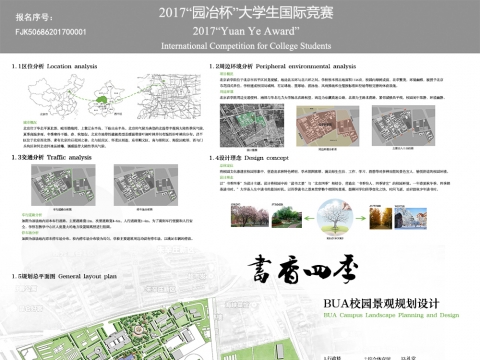Click the autumn yellow trees photo
The width and height of the screenshot is (480, 360).
pos(381,218)
